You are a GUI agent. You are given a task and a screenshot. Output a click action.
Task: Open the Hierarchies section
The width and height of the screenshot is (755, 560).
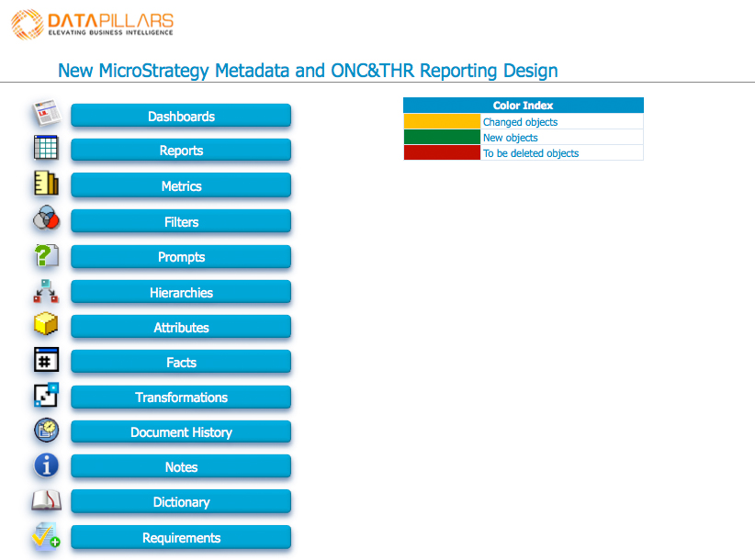[181, 292]
